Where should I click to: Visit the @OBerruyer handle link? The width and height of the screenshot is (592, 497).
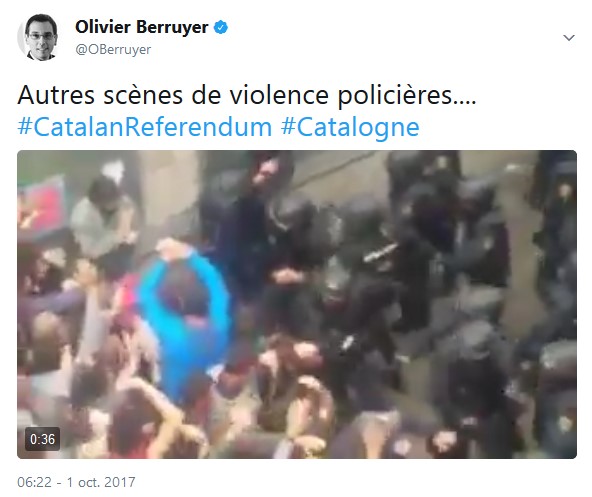(x=113, y=49)
